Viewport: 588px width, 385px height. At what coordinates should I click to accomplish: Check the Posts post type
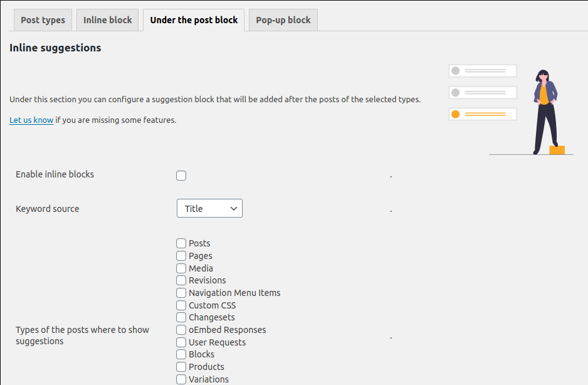181,243
